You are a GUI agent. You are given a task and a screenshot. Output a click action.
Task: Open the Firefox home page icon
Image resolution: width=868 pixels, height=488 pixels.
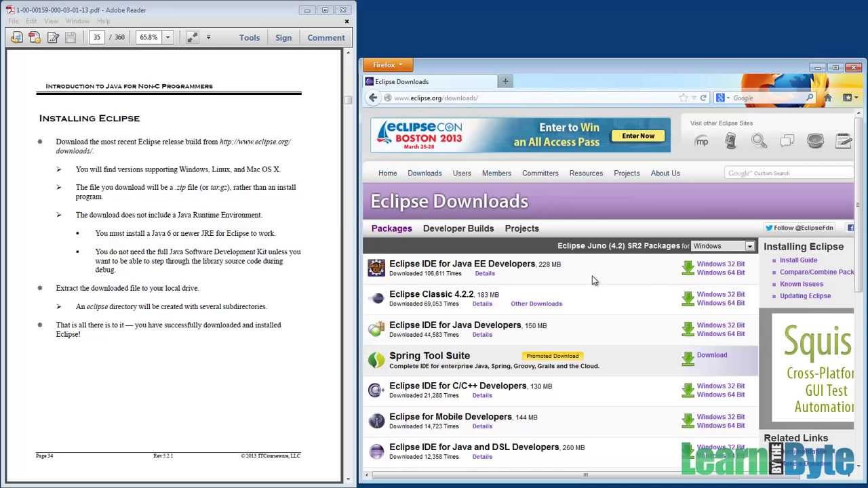pyautogui.click(x=827, y=98)
